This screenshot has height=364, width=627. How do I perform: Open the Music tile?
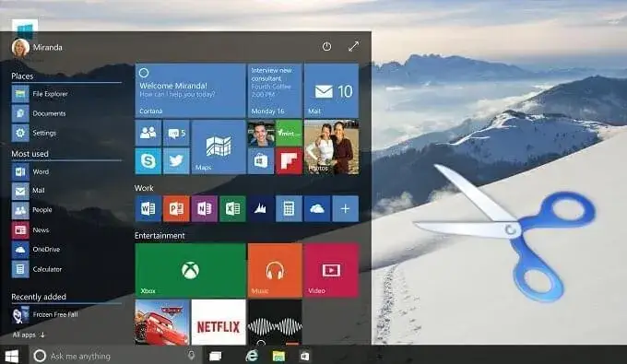[x=275, y=271]
